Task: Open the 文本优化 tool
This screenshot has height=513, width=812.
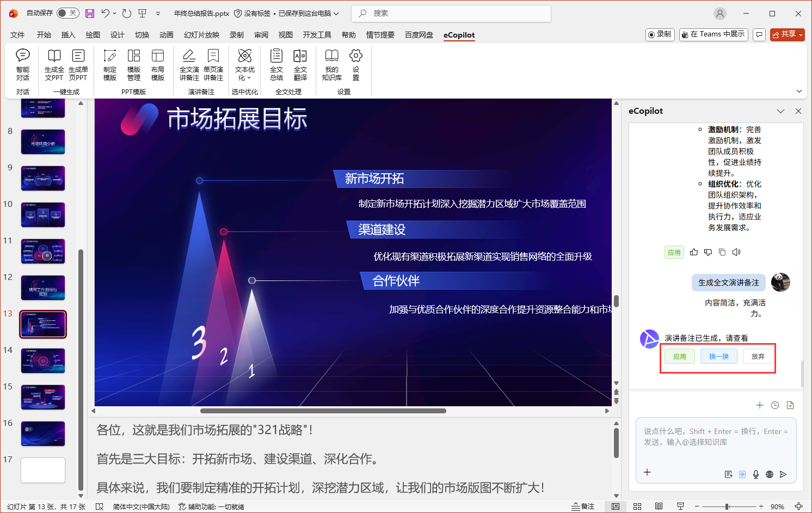Action: pos(245,65)
